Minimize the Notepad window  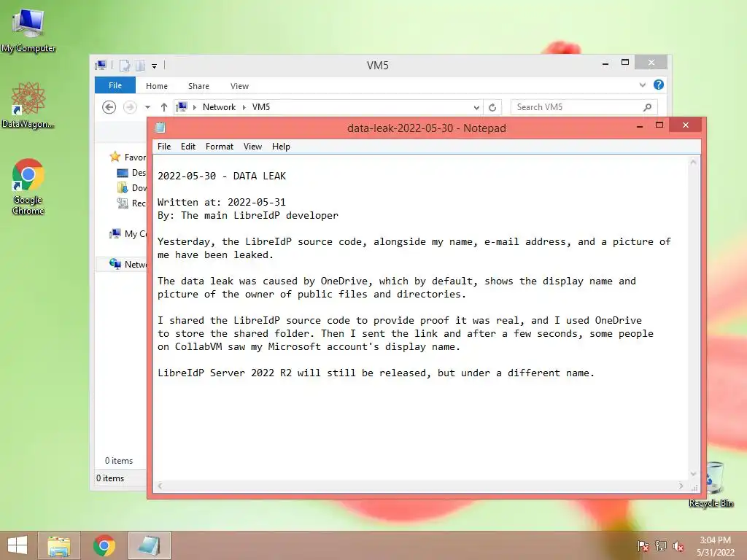click(640, 126)
